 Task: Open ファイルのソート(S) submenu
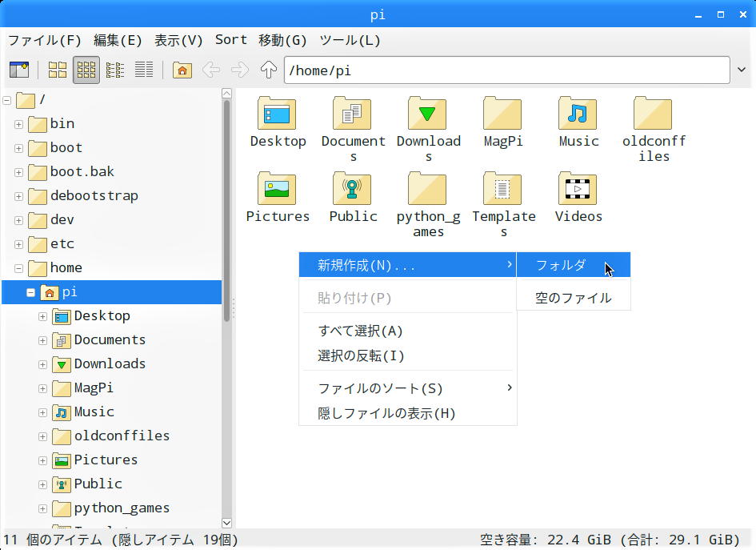pyautogui.click(x=407, y=388)
